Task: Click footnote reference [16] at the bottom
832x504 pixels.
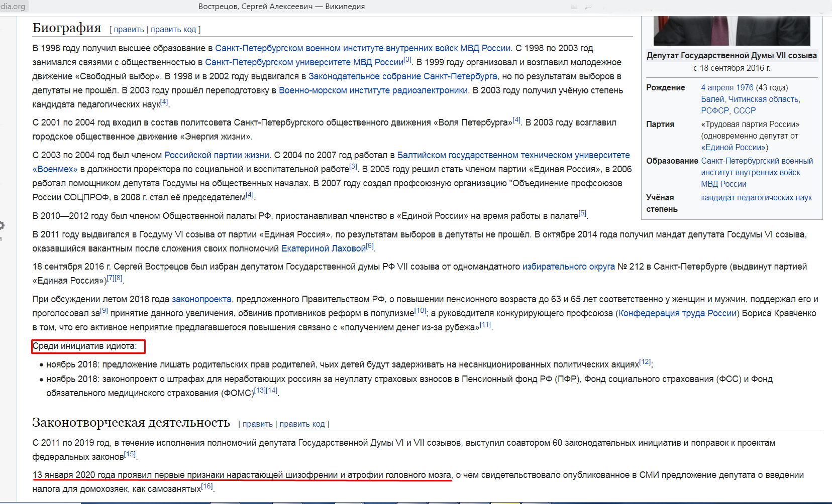Action: click(206, 486)
